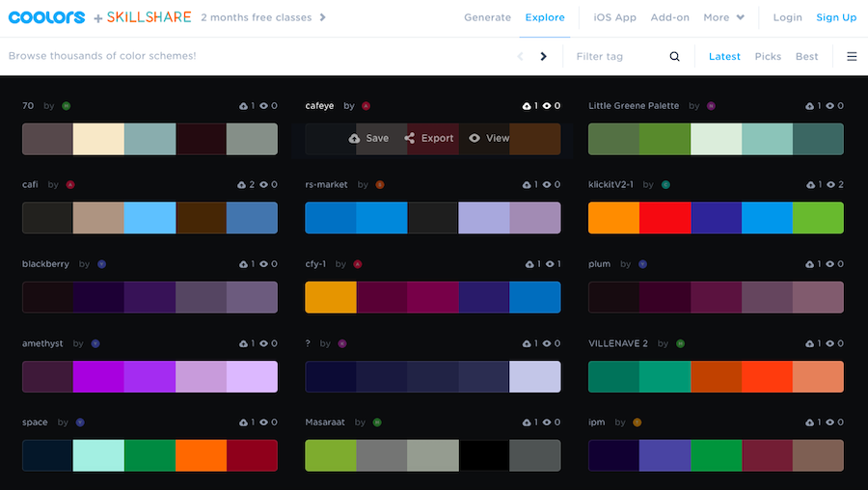Screen dimensions: 868x490
Task: Click the author avatar of ipm palette
Action: (637, 422)
